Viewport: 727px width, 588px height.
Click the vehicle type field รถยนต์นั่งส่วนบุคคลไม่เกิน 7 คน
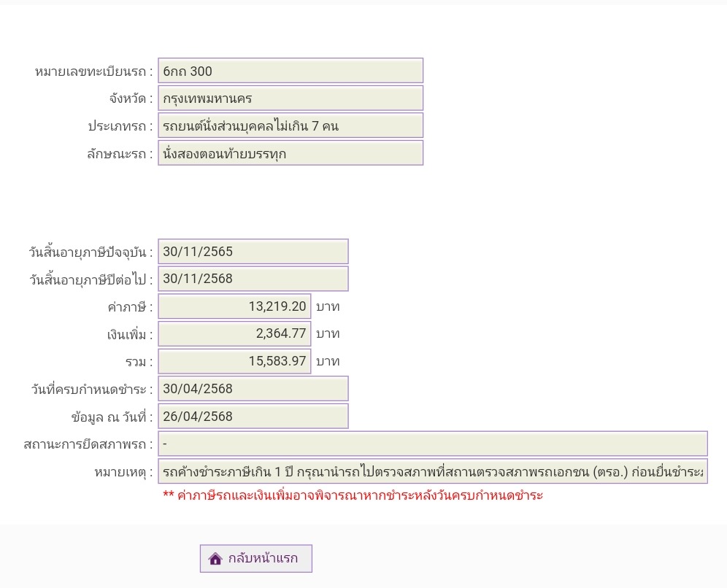click(291, 125)
